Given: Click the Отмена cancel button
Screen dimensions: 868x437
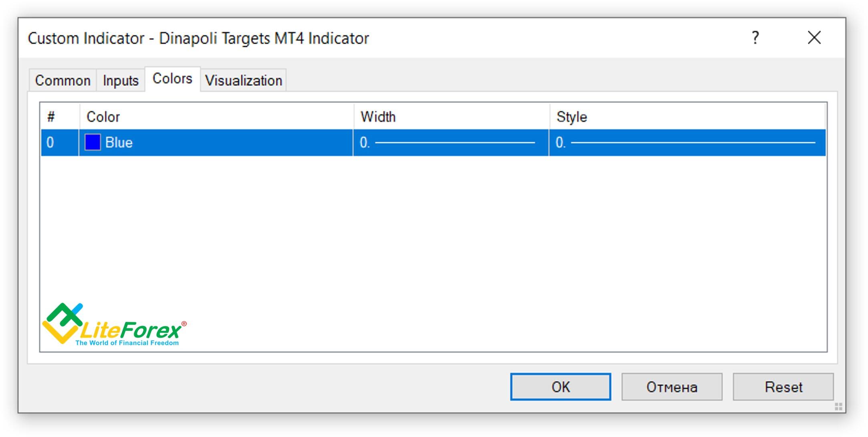Looking at the screenshot, I should tap(672, 387).
